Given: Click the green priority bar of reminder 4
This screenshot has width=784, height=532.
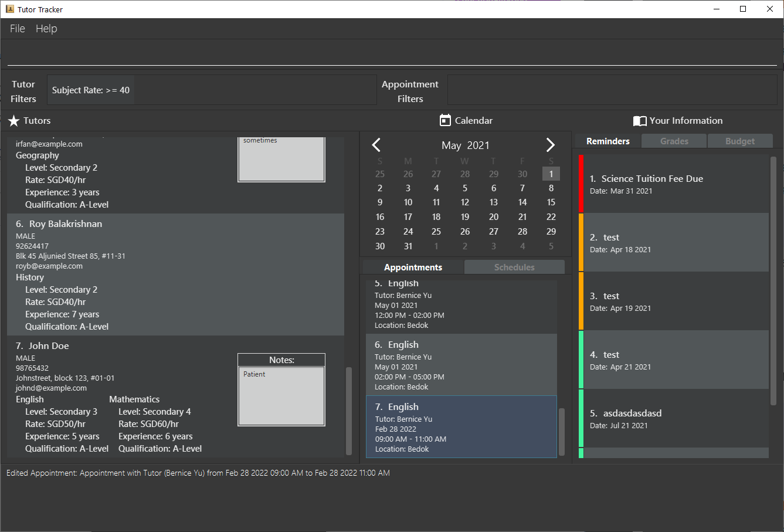Looking at the screenshot, I should click(581, 360).
